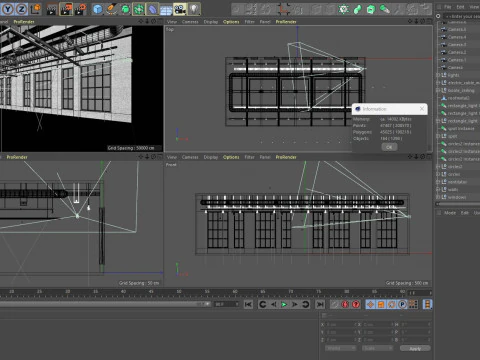Toggle Y axis lock
480x360 pixels.
(x=8, y=9)
